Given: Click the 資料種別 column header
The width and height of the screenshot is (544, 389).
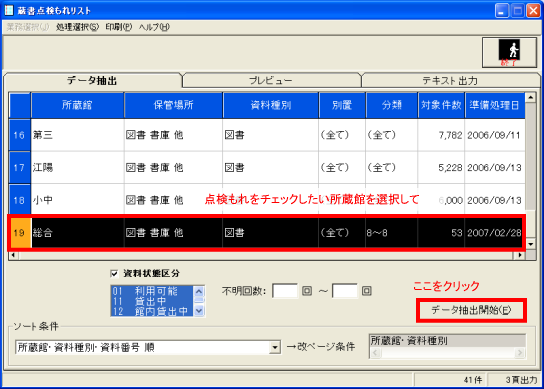Looking at the screenshot, I should (271, 105).
